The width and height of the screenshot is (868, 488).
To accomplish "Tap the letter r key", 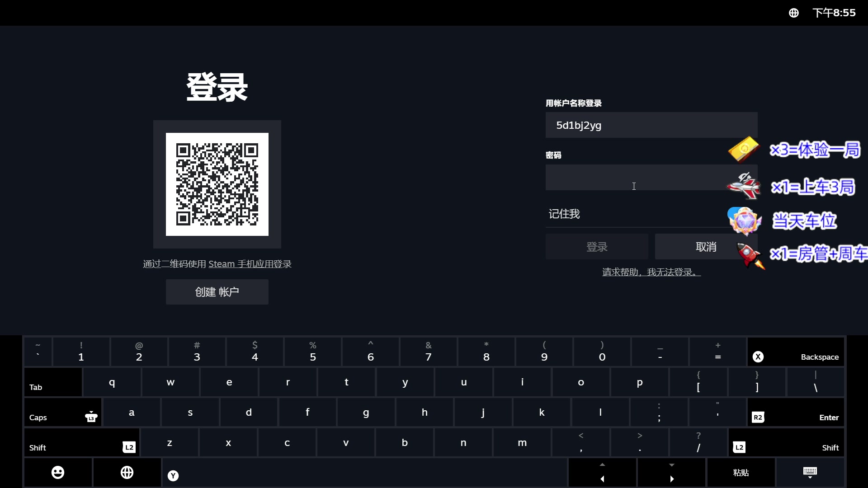I will [288, 382].
